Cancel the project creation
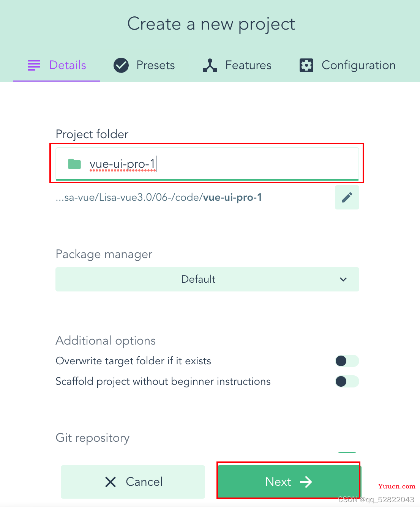 click(x=133, y=482)
